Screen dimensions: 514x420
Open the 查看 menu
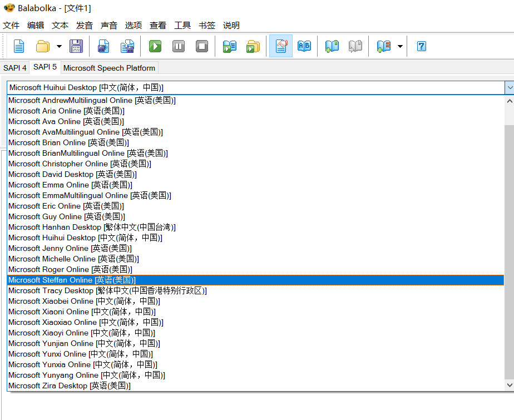coord(158,25)
